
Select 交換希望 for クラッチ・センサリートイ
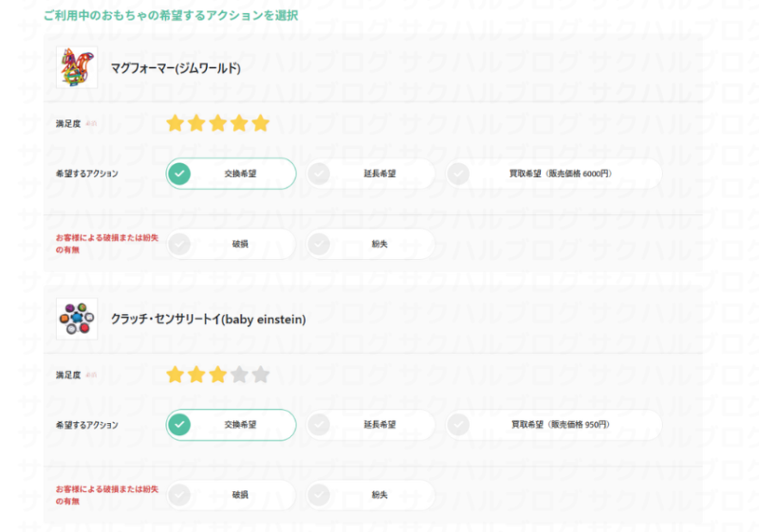click(x=231, y=425)
